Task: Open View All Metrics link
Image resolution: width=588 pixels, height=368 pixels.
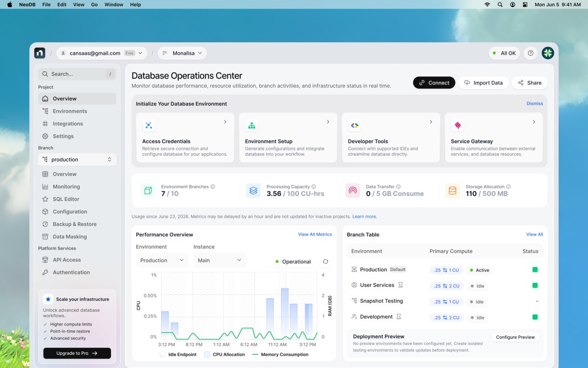Action: click(x=315, y=235)
